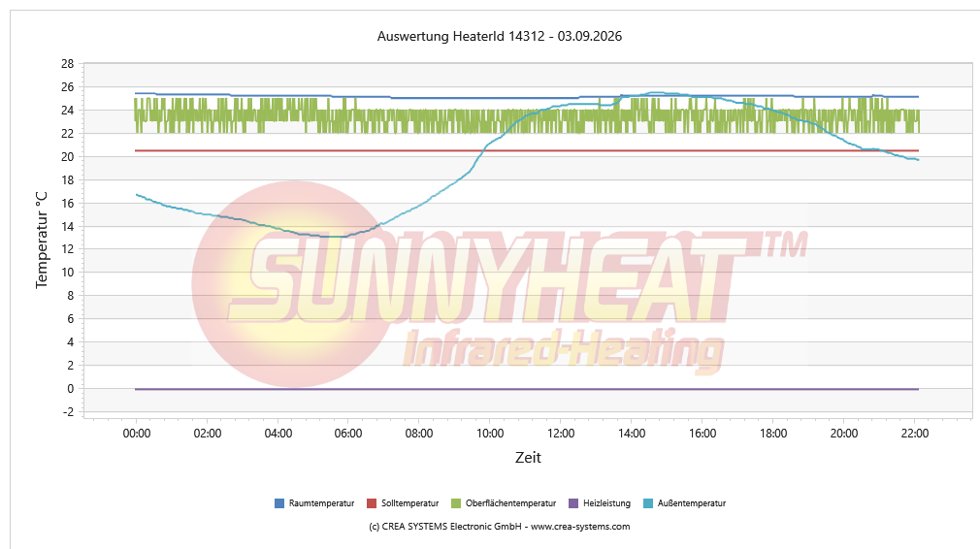Select the Heizleistung legend label

coord(606,503)
